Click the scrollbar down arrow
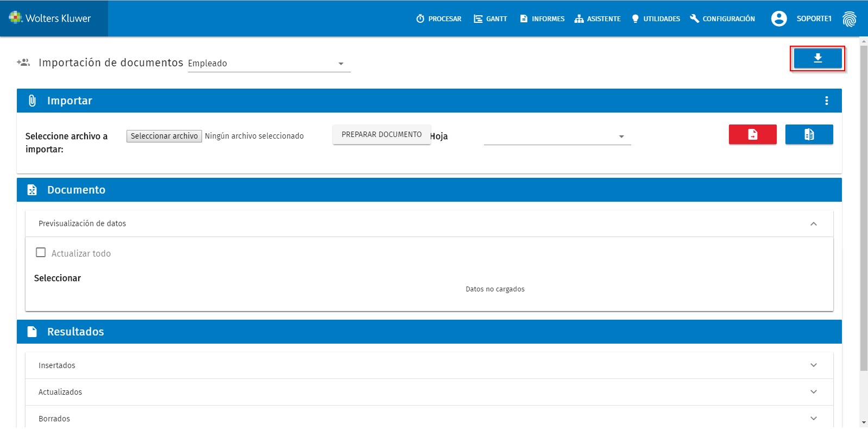 (864, 422)
